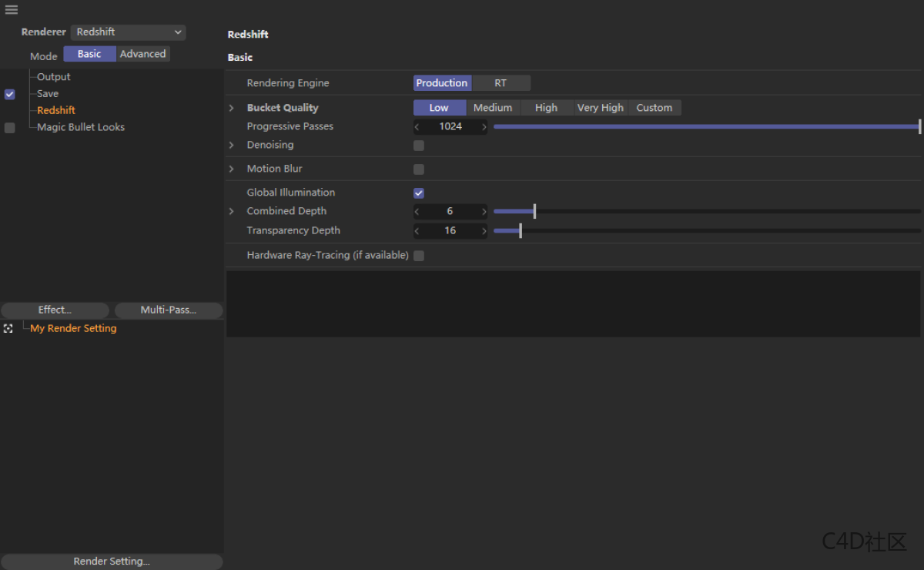Click Transparency Depth decrement arrow

[x=417, y=231]
